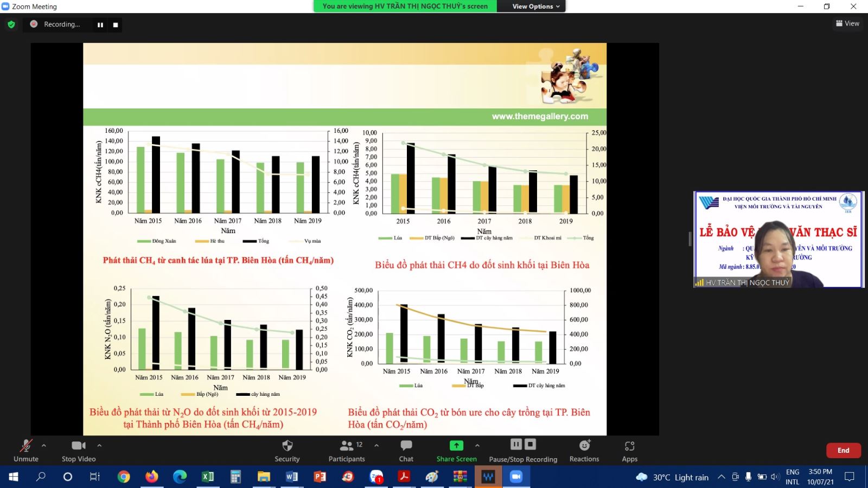868x488 pixels.
Task: Click the green encryption shield icon
Action: (11, 24)
